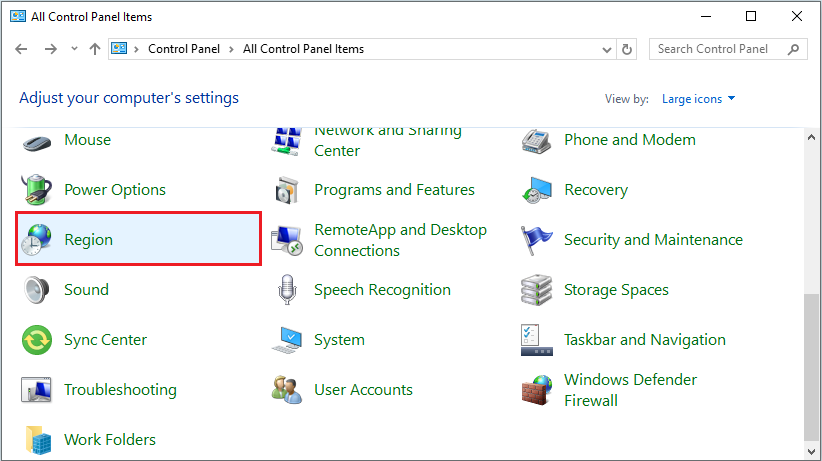Click the Windows Defender Firewall icon
Viewport: 822px width, 461px height.
(x=537, y=390)
